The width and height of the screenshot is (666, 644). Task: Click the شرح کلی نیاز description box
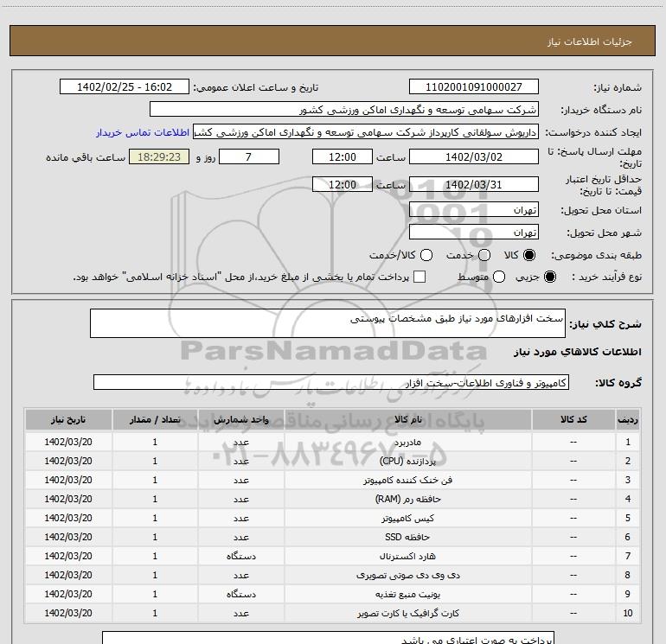click(328, 323)
